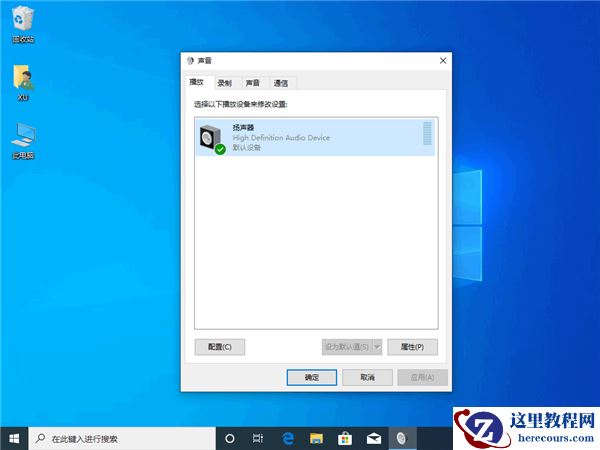Expand the 设为默认值 dropdown arrow

point(377,347)
